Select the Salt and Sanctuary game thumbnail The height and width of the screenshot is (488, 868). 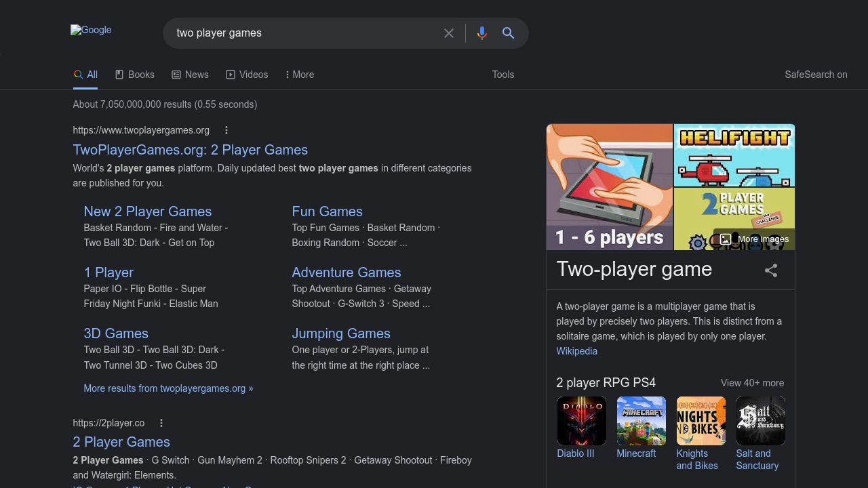point(761,421)
